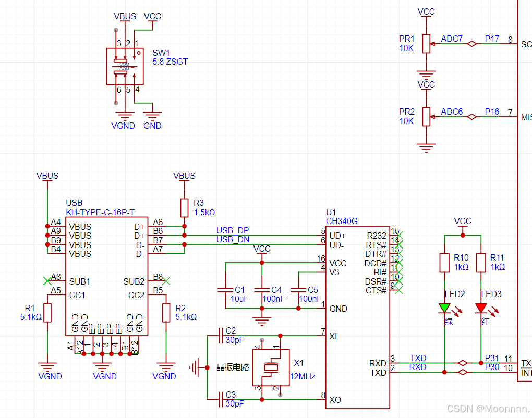Select resistor R11 symbol

[481, 263]
